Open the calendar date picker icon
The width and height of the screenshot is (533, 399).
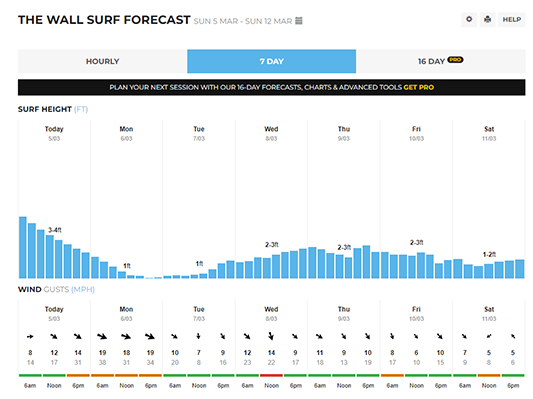coord(299,21)
